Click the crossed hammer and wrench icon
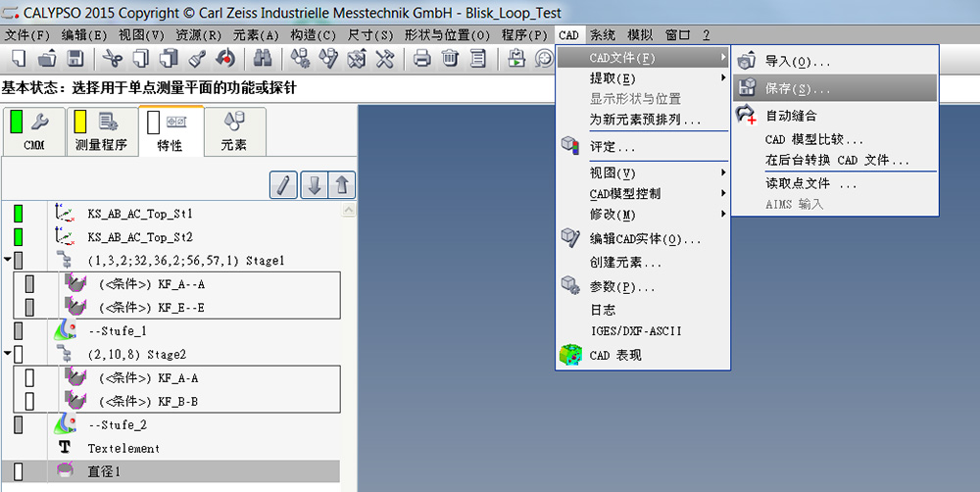The height and width of the screenshot is (492, 980). 385,59
